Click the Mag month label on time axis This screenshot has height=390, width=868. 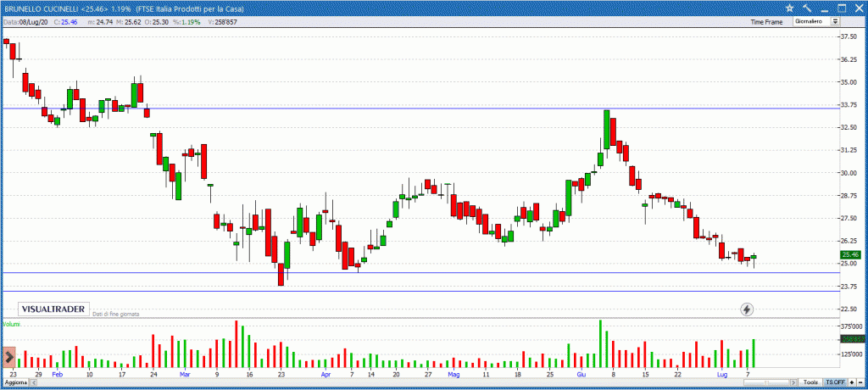pos(454,374)
